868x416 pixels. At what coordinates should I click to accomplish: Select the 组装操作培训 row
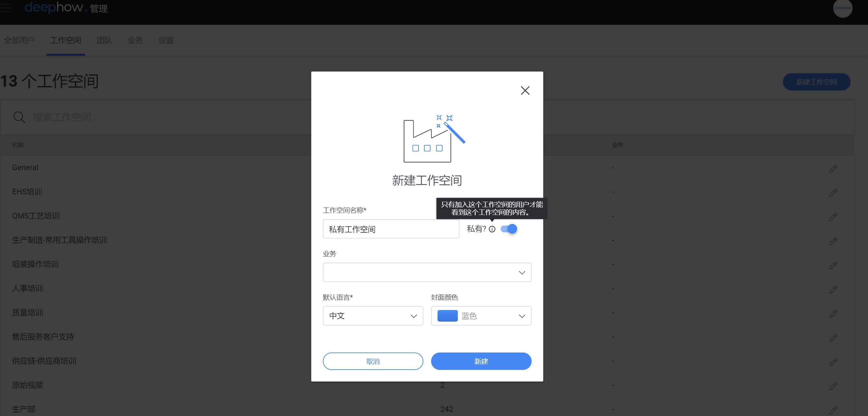click(x=427, y=264)
